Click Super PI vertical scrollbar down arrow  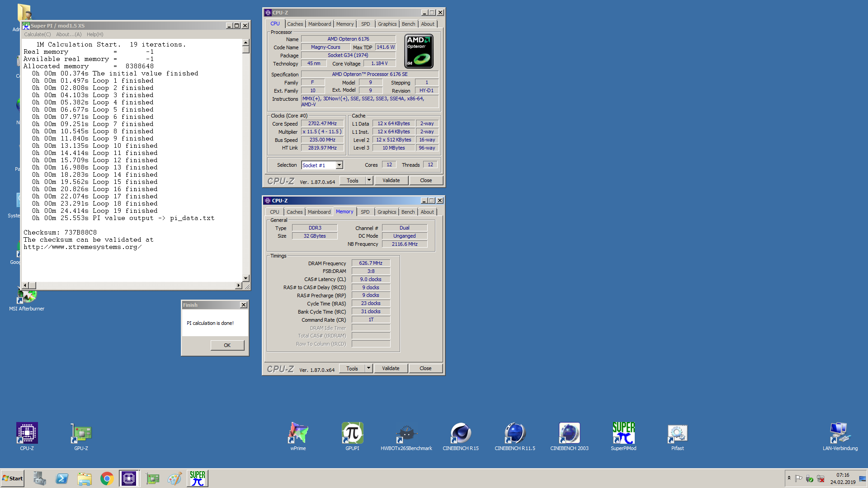[245, 278]
